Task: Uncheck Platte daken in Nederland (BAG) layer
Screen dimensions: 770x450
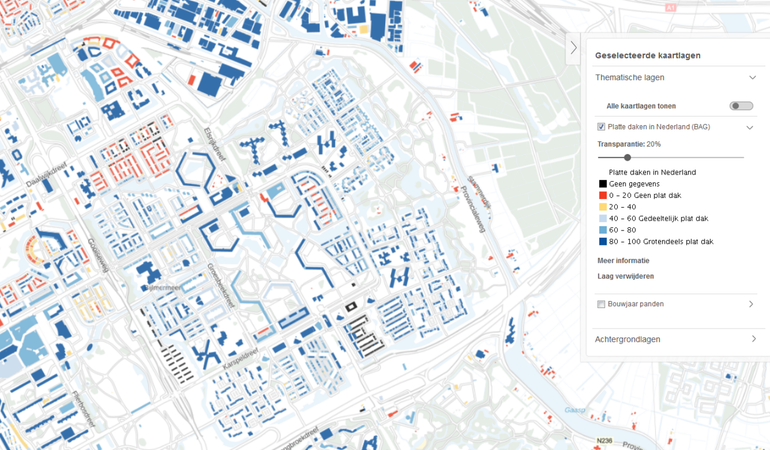Action: tap(601, 127)
